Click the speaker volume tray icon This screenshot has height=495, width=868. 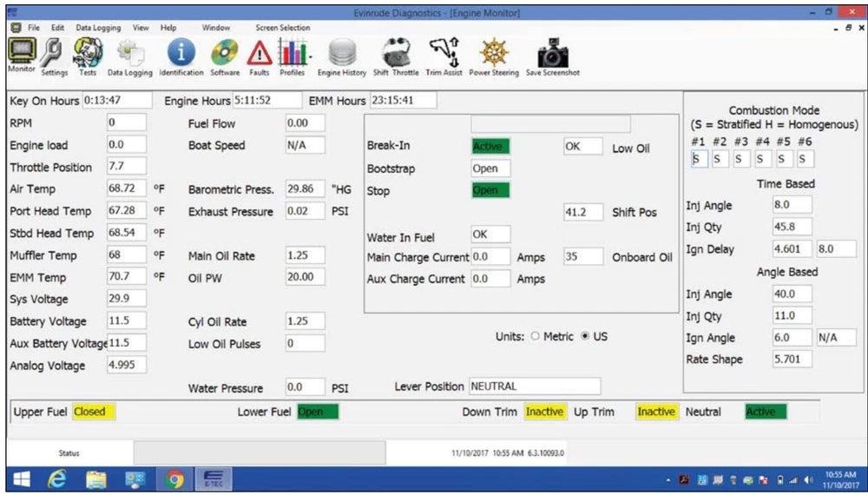pos(809,479)
